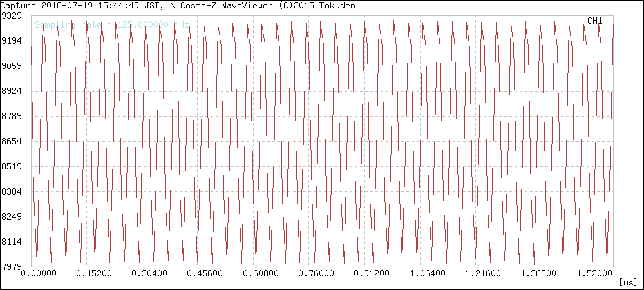
Task: Select the 0.60800 x-axis tick label
Action: (x=261, y=274)
